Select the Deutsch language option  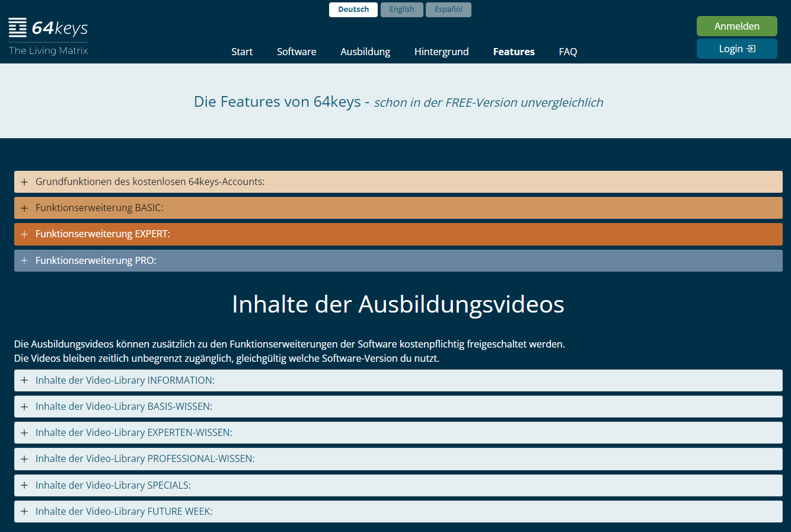pos(353,9)
